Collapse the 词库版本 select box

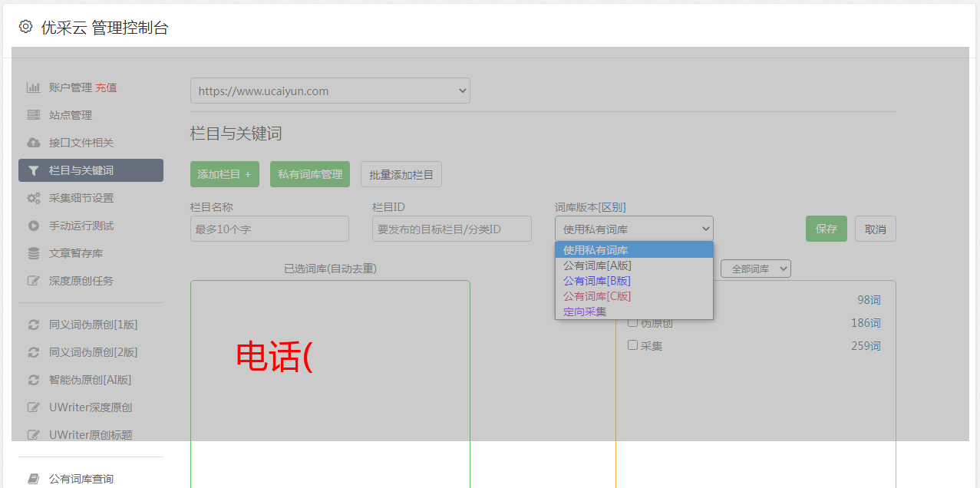[x=634, y=229]
